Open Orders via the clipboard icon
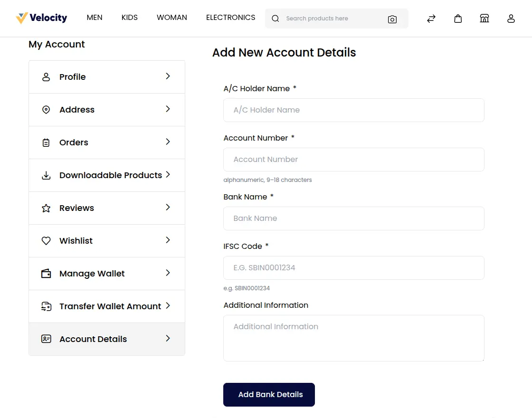The height and width of the screenshot is (418, 532). point(46,142)
